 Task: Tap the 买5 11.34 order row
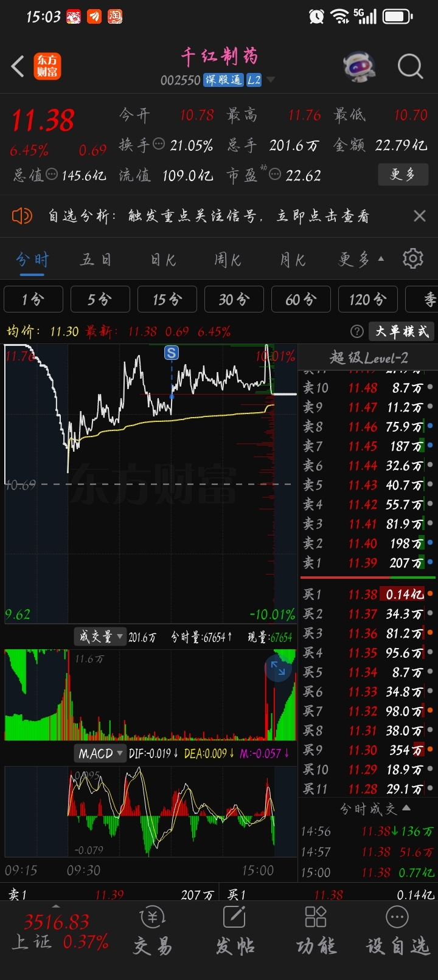pos(368,672)
